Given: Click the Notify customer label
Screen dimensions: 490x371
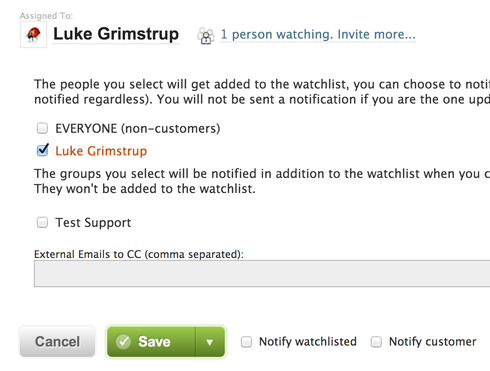Looking at the screenshot, I should [x=433, y=342].
